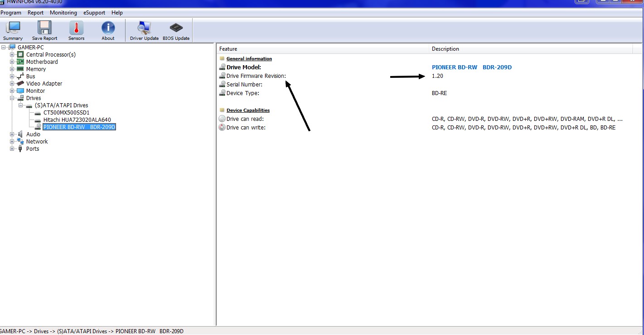This screenshot has width=644, height=335.
Task: Expand the Central Processor(s) node
Action: coord(12,55)
